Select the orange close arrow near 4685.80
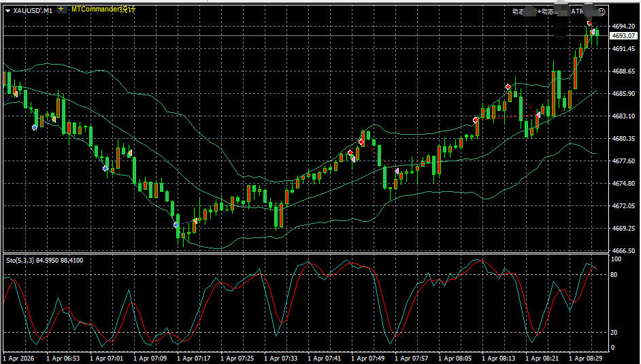Image resolution: width=641 pixels, height=364 pixels. pos(16,95)
